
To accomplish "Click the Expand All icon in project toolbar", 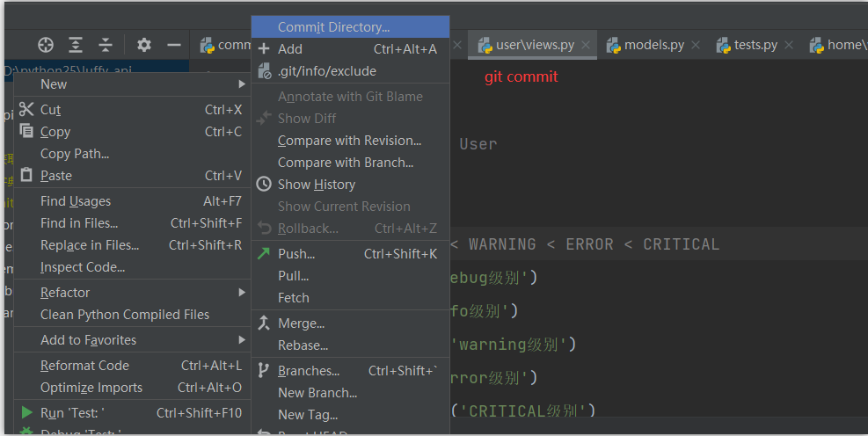I will 77,45.
